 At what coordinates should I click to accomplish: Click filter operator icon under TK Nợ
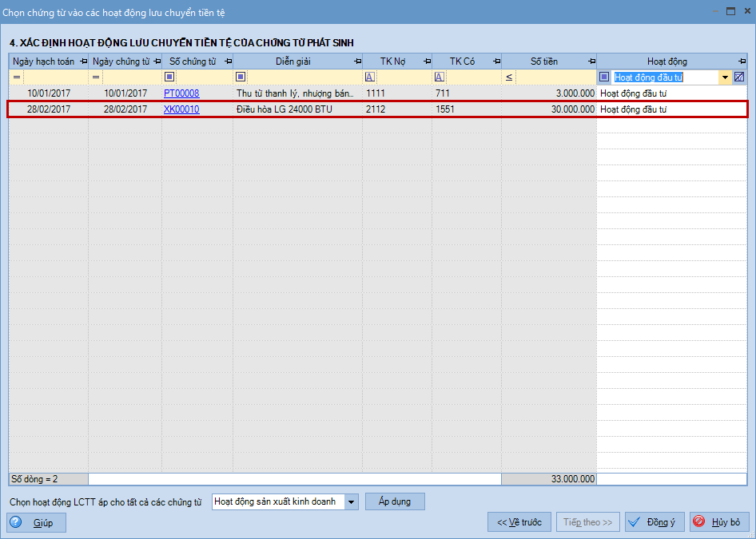tap(369, 77)
